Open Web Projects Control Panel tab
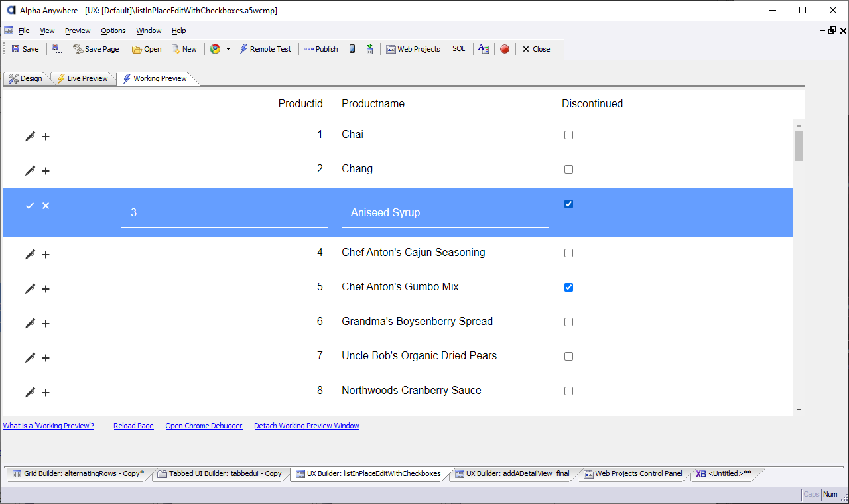The height and width of the screenshot is (504, 849). tap(633, 473)
